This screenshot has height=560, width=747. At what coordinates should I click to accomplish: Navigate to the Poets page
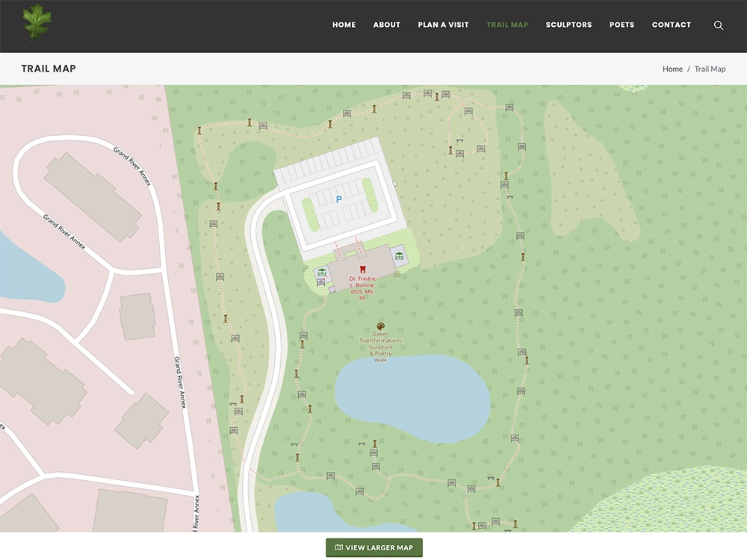tap(622, 25)
